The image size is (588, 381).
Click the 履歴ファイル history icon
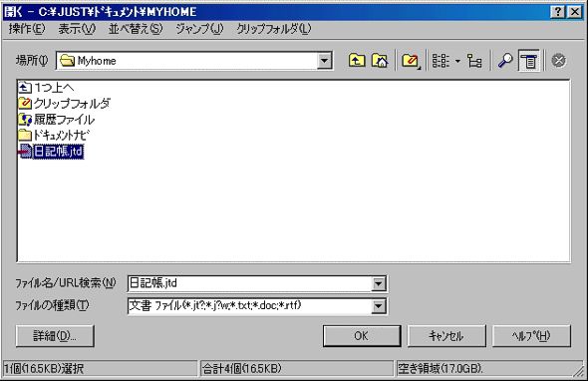(x=25, y=120)
